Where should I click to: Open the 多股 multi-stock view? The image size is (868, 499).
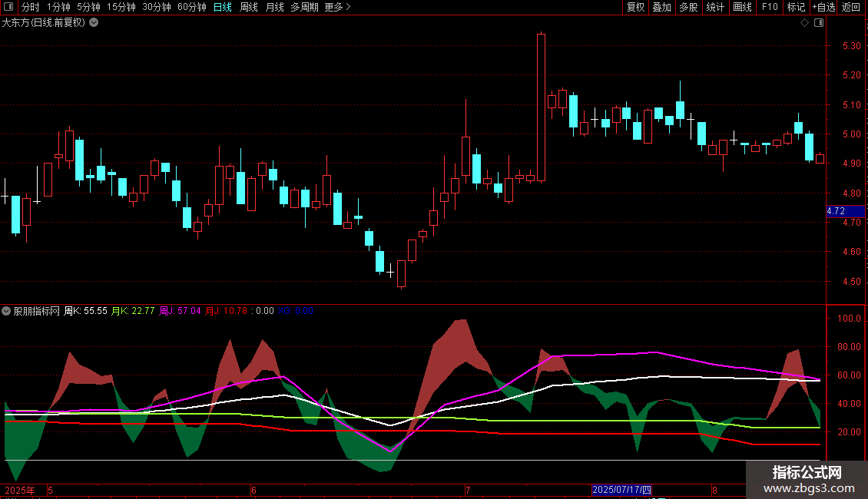(x=688, y=7)
